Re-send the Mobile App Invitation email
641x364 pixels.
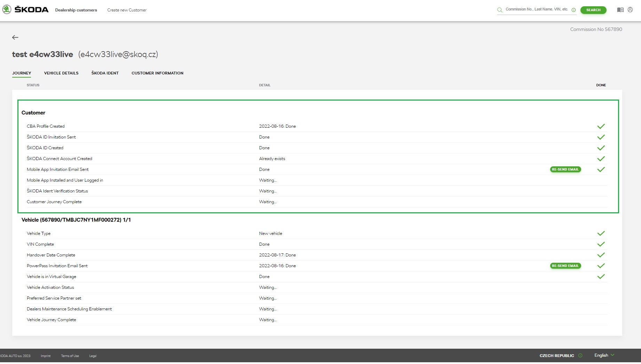tap(565, 169)
